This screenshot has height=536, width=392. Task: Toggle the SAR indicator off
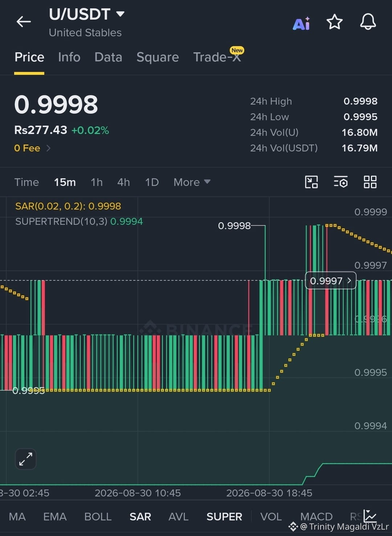click(140, 516)
